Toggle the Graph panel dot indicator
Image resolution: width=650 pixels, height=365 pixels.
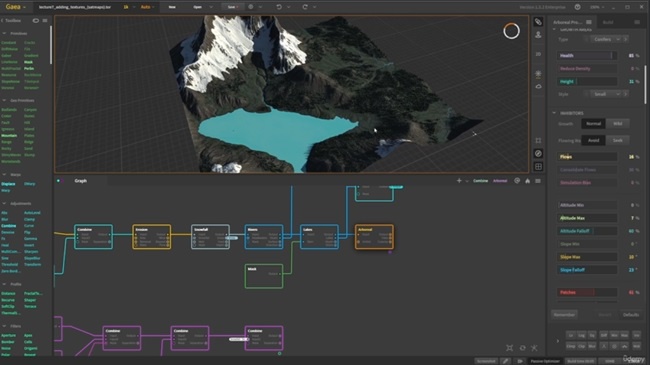pyautogui.click(x=58, y=181)
